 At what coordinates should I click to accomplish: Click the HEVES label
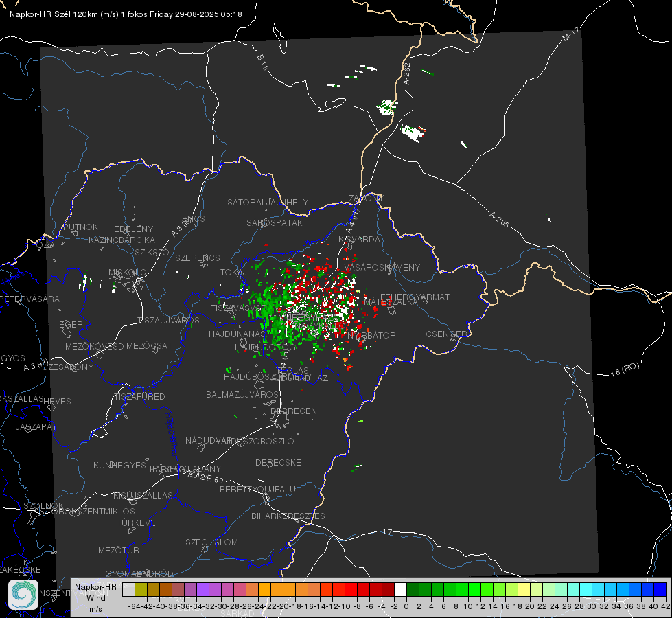coord(57,402)
